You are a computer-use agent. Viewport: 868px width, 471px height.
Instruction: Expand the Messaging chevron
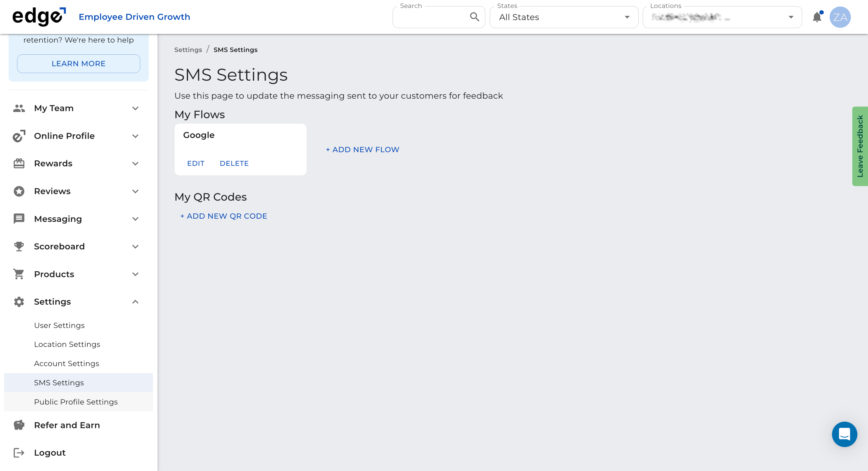136,219
